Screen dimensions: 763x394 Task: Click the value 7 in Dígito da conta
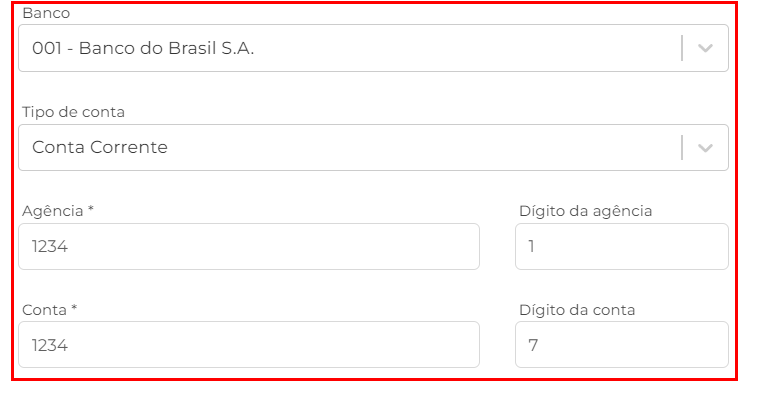click(533, 345)
